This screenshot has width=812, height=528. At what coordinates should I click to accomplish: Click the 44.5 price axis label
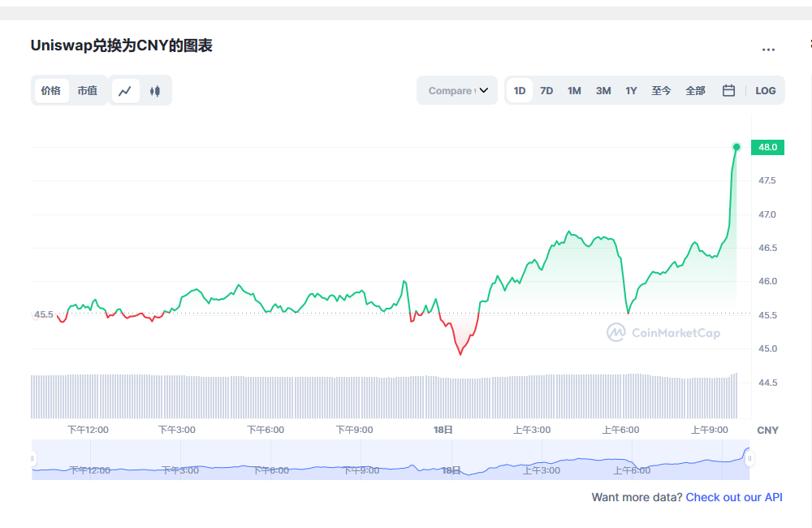(767, 383)
